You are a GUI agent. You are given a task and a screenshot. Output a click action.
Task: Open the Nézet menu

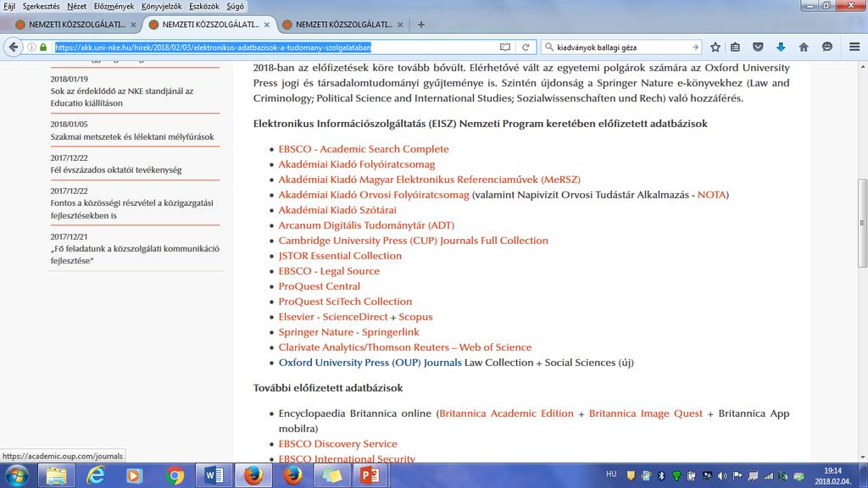tap(76, 6)
